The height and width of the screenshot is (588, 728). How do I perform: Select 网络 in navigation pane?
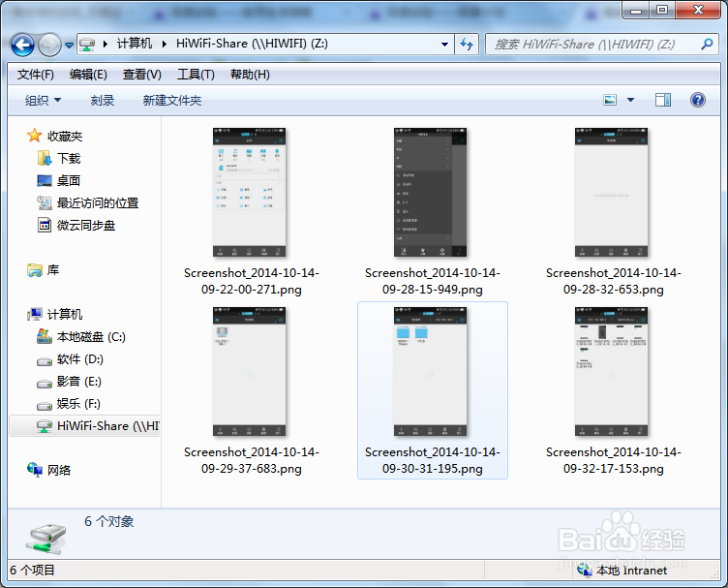pyautogui.click(x=59, y=470)
